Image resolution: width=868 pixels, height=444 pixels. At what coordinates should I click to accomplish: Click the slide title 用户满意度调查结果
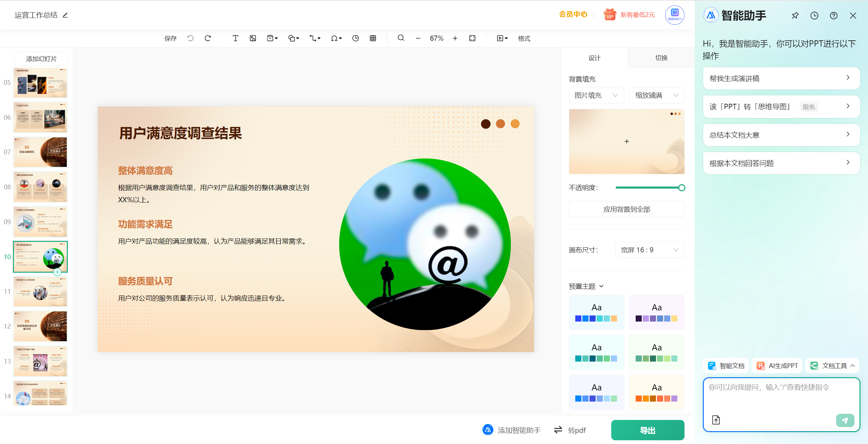coord(180,133)
